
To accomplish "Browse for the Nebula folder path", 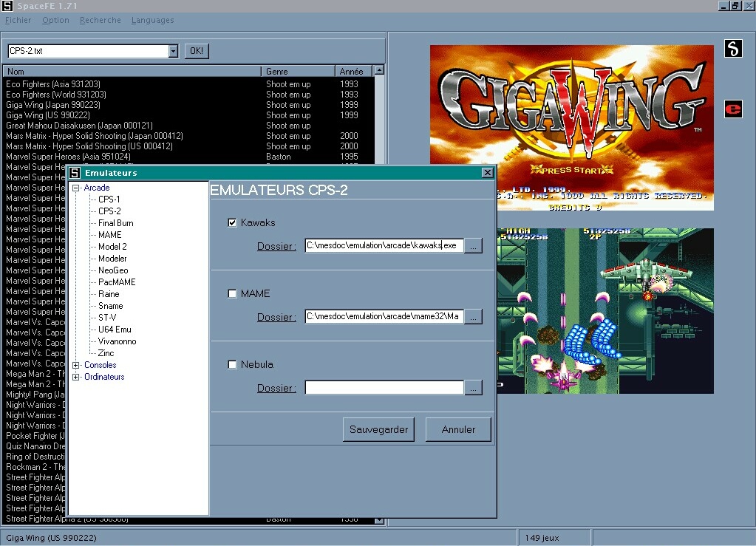I will (x=474, y=388).
